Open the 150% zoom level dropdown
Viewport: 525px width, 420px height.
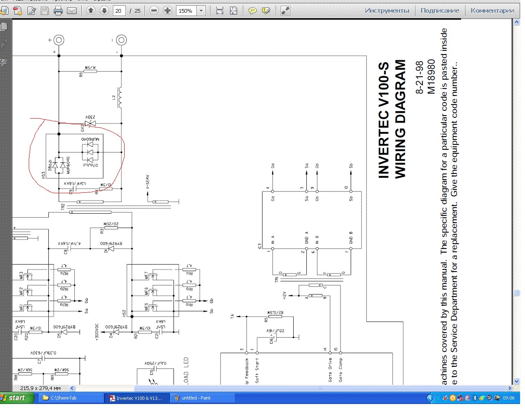click(201, 11)
